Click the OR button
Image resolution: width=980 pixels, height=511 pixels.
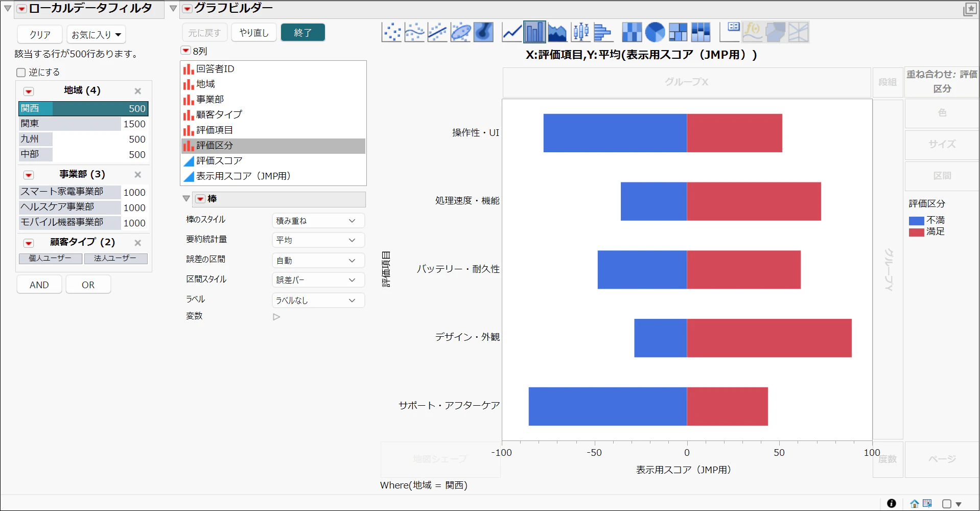point(88,285)
